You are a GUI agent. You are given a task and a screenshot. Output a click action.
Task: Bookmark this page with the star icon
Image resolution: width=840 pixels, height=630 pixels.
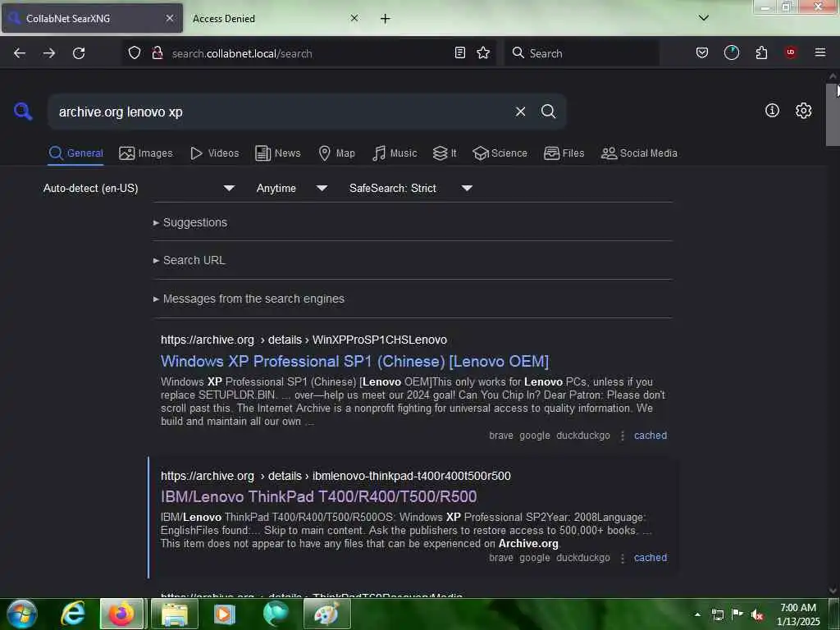[483, 52]
